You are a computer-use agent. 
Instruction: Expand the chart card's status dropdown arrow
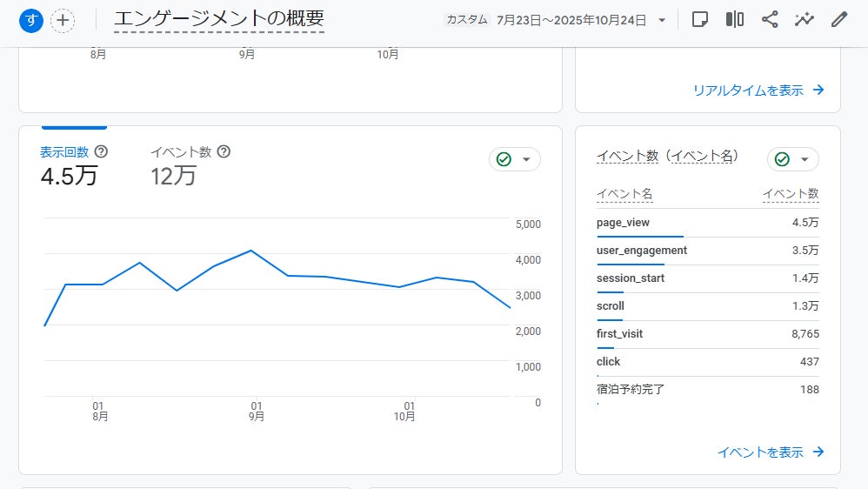coord(526,159)
